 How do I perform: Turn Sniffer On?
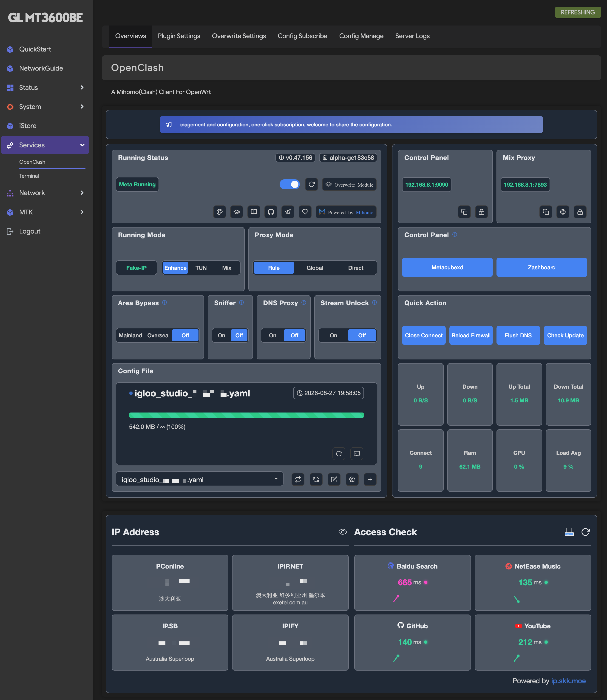pyautogui.click(x=221, y=336)
